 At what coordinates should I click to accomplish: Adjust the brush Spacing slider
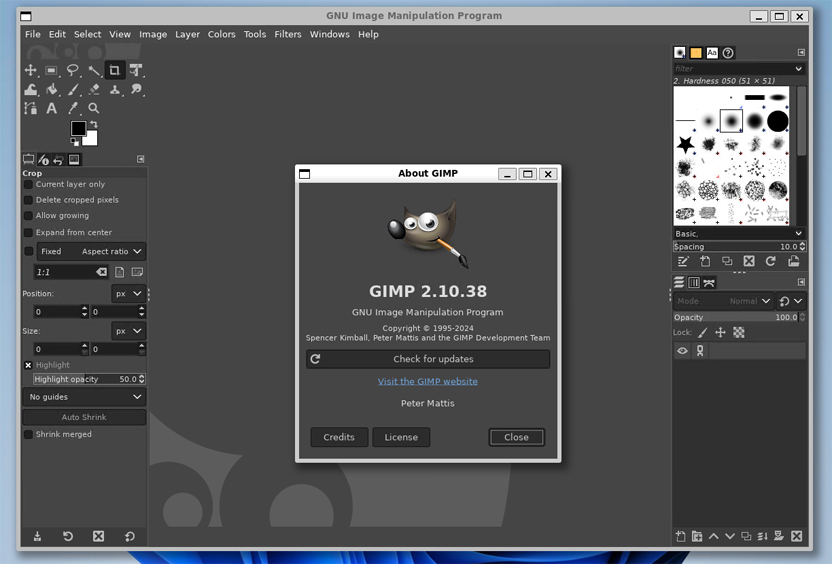point(739,247)
